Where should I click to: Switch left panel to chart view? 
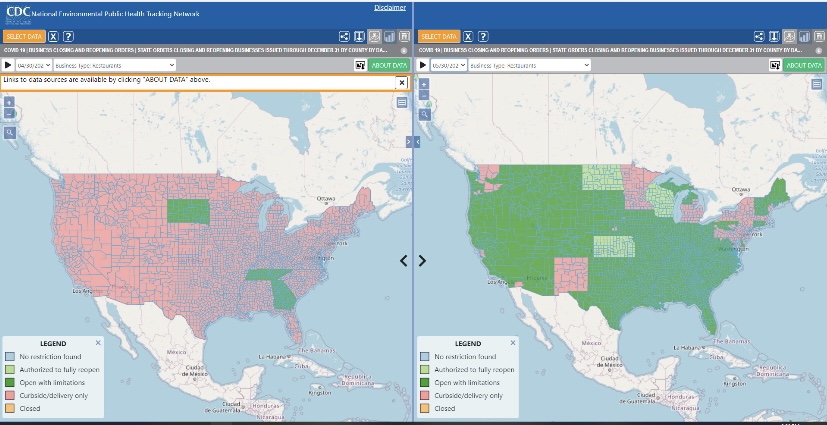tap(388, 36)
